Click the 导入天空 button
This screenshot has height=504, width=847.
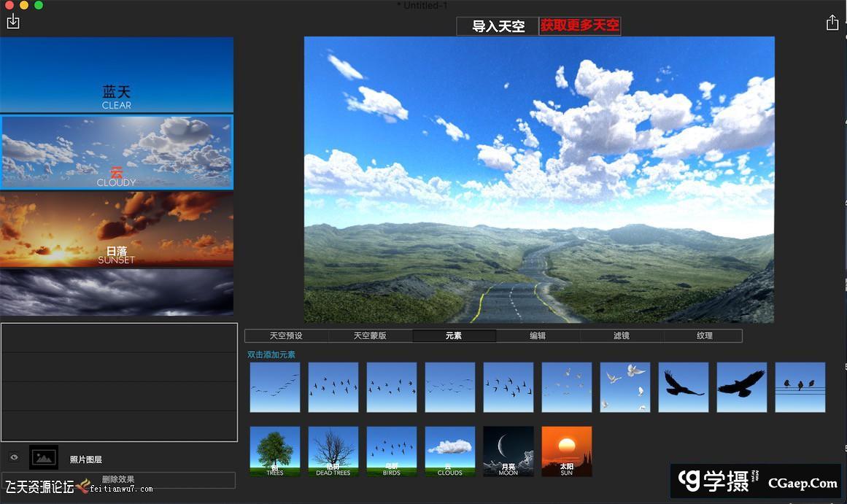coord(497,26)
